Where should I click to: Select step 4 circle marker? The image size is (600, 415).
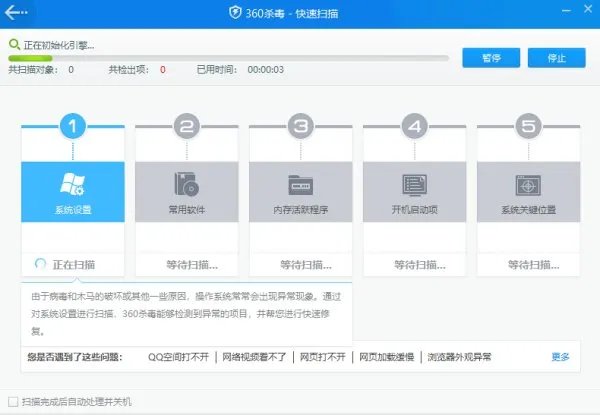tap(414, 126)
